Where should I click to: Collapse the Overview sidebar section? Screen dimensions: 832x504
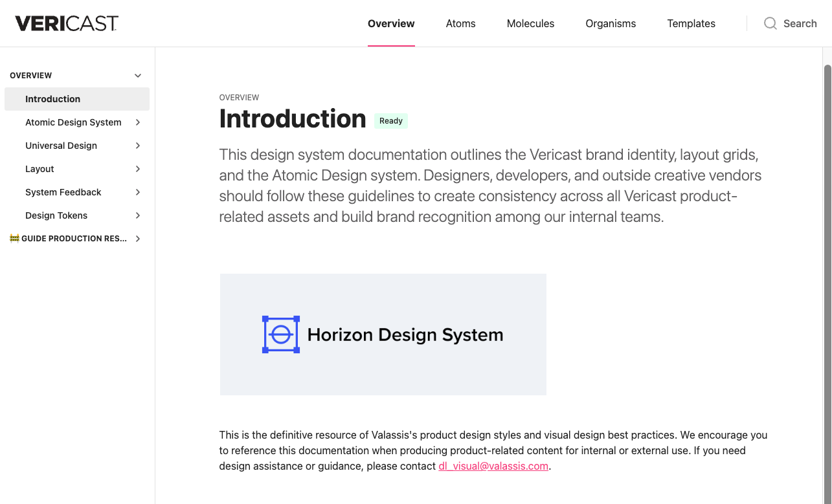pyautogui.click(x=138, y=76)
